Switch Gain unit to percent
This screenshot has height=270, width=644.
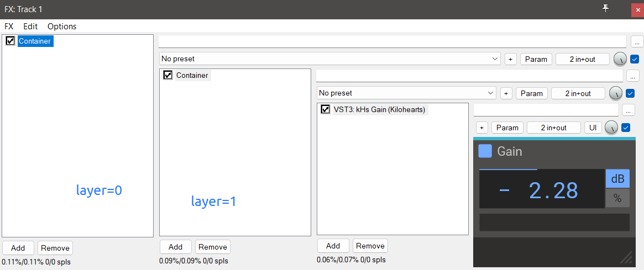pos(617,198)
